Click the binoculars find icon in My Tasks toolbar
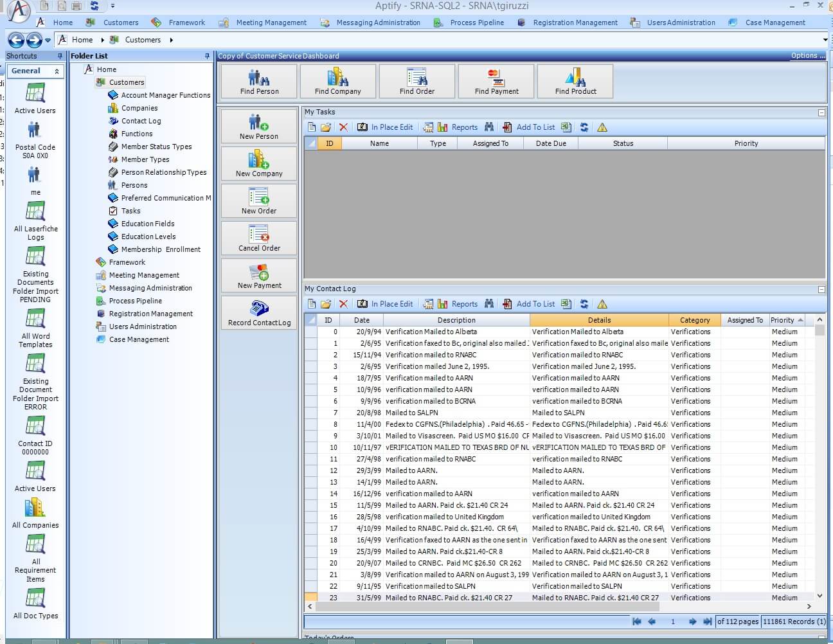 pos(489,127)
